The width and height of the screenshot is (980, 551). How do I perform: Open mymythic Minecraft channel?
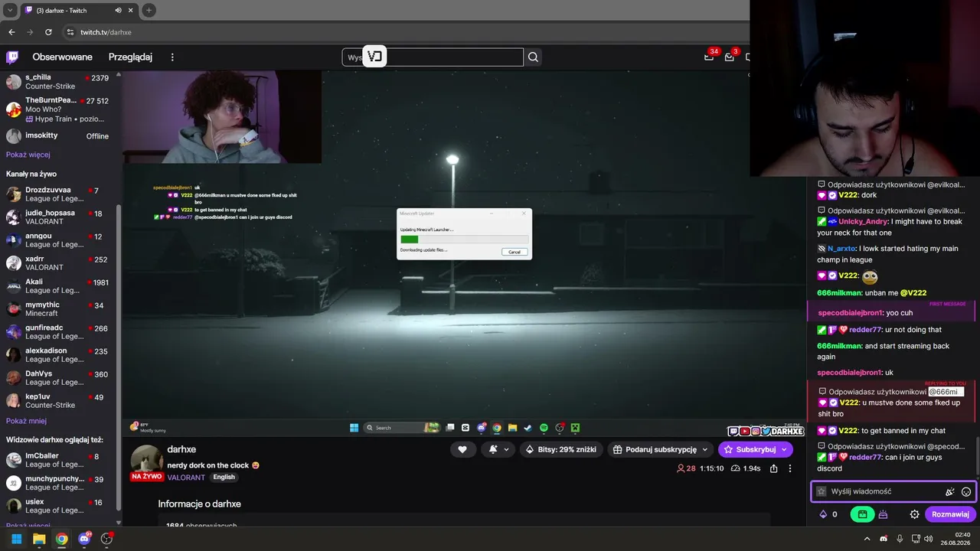pos(58,309)
